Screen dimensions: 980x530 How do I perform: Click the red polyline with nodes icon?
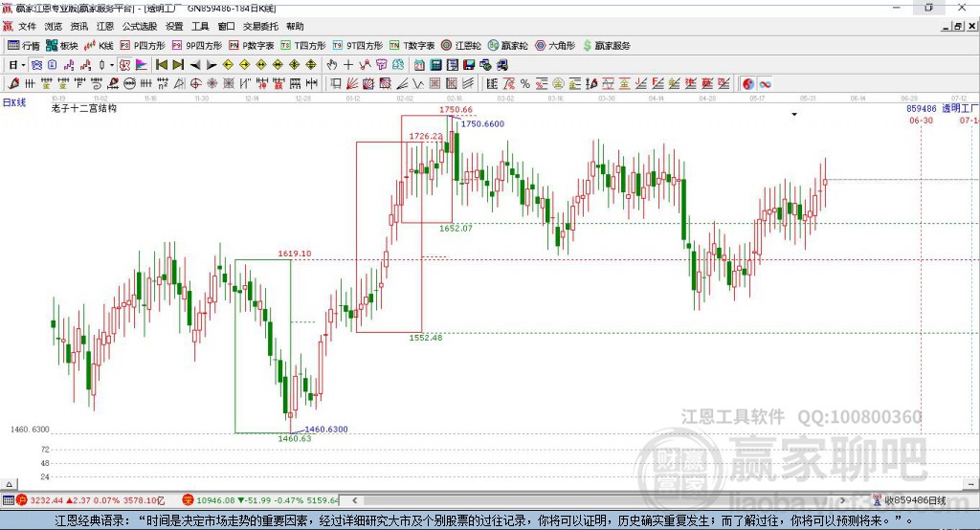[365, 65]
